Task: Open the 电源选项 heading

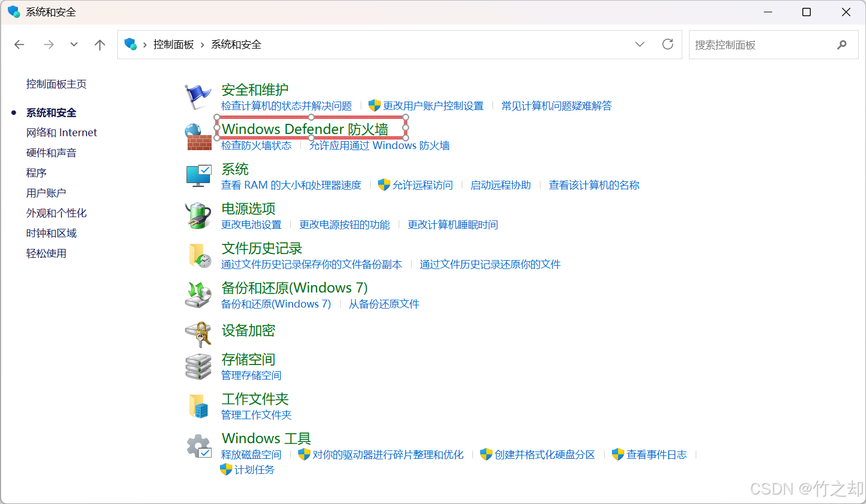Action: (248, 209)
